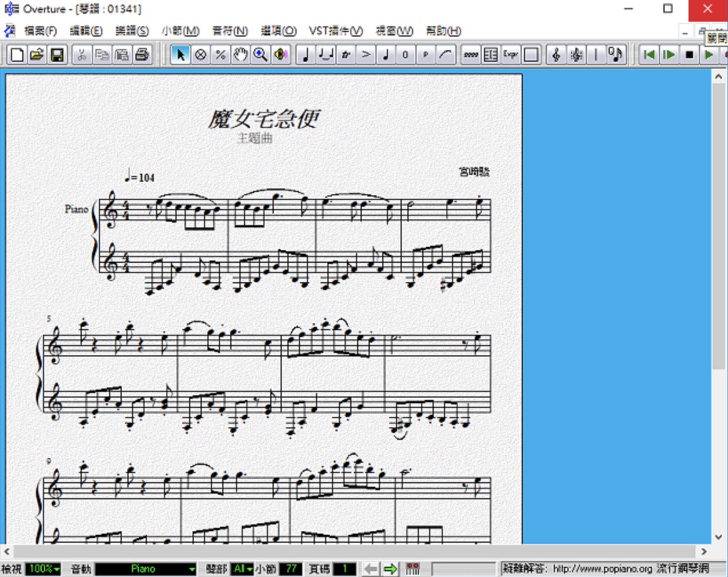Click the Overture app icon in title bar
Viewport: 728px width, 577px height.
11,9
